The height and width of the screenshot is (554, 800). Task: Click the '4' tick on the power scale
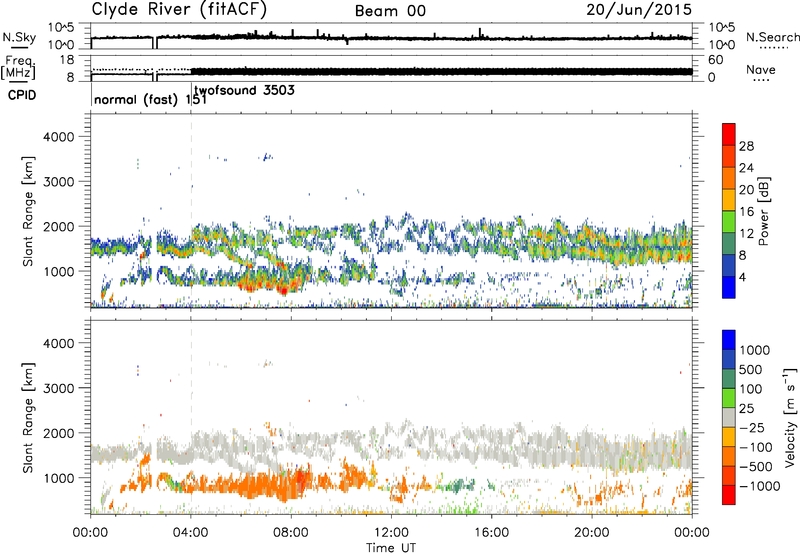pyautogui.click(x=742, y=277)
